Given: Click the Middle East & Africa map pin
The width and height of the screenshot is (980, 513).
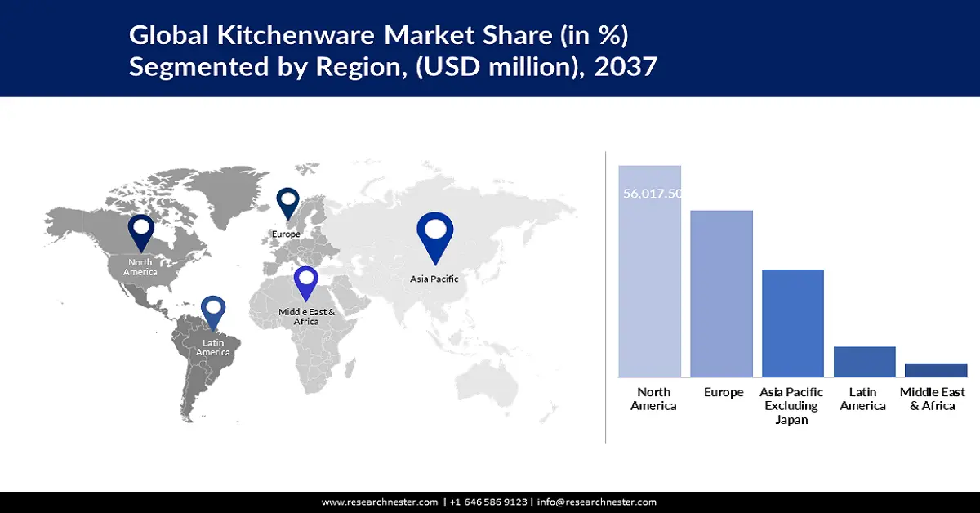Looking at the screenshot, I should (x=306, y=285).
